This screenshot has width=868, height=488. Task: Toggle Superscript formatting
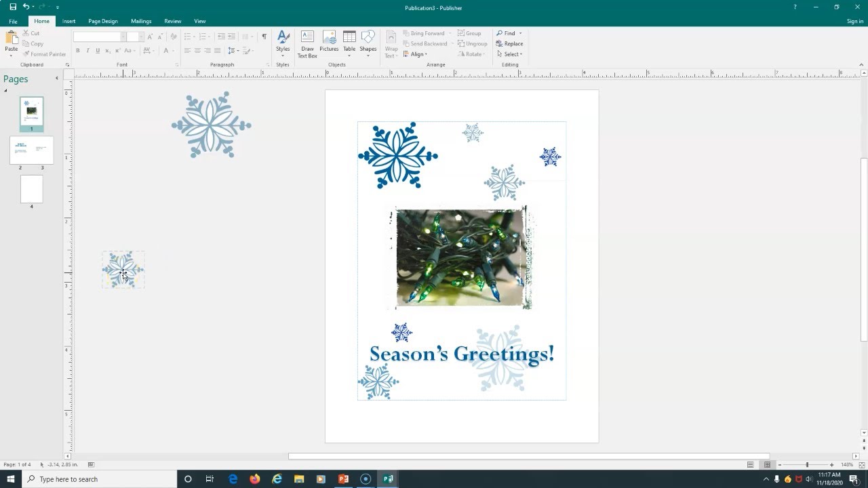(117, 51)
